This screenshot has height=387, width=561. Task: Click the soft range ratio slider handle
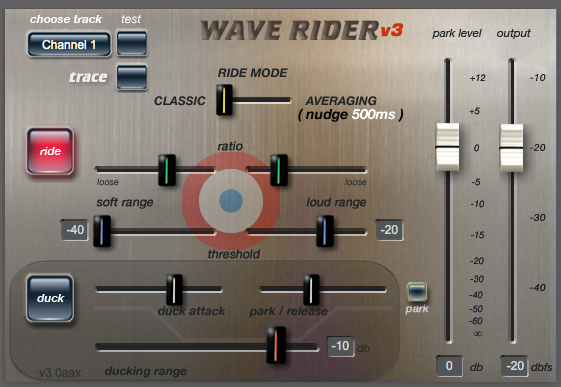(x=167, y=170)
